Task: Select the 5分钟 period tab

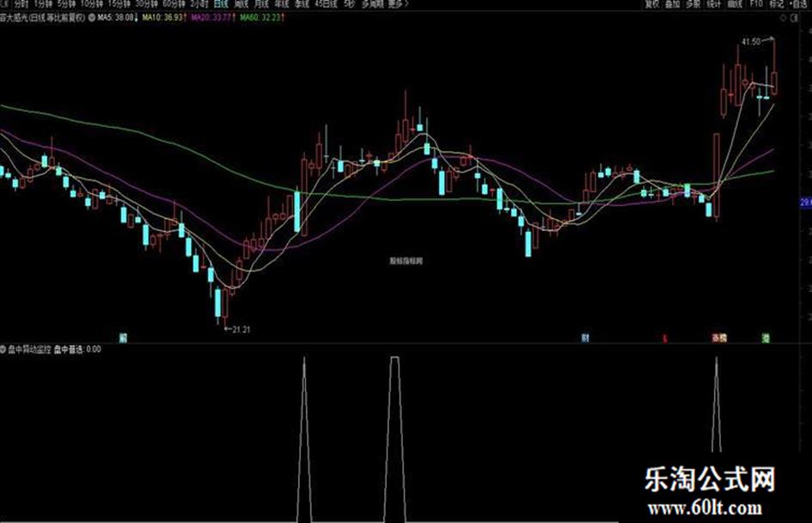Action: [x=66, y=3]
